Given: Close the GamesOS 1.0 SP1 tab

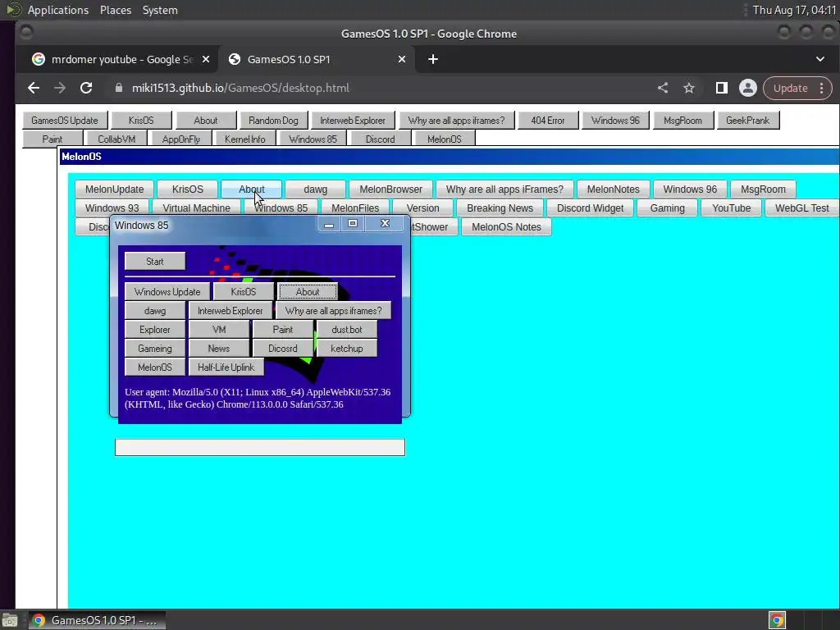Looking at the screenshot, I should (402, 59).
